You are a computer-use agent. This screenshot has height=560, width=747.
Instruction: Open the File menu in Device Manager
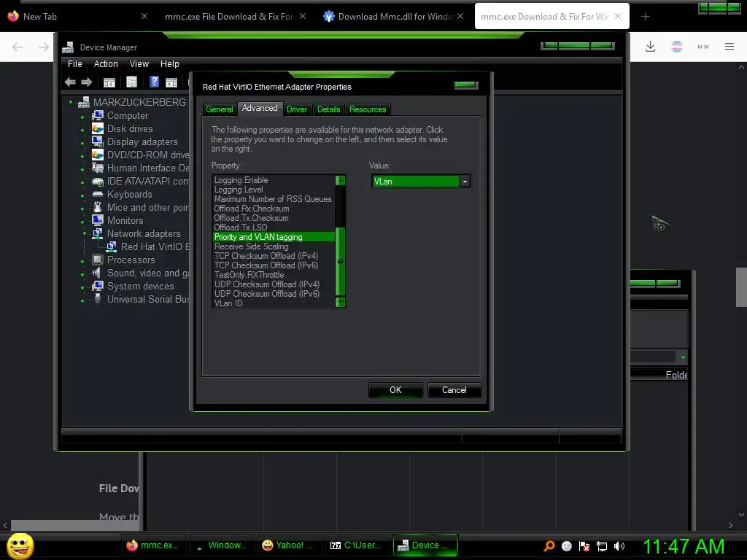pyautogui.click(x=75, y=64)
